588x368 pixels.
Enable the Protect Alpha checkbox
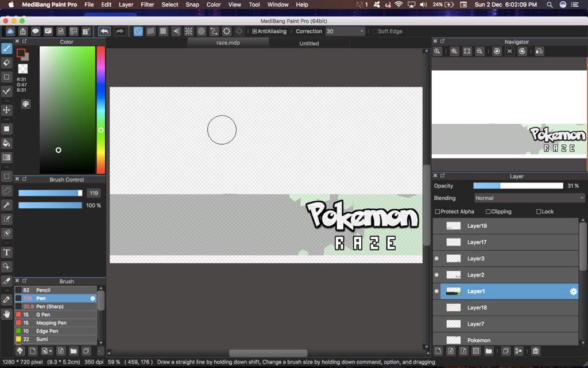437,212
